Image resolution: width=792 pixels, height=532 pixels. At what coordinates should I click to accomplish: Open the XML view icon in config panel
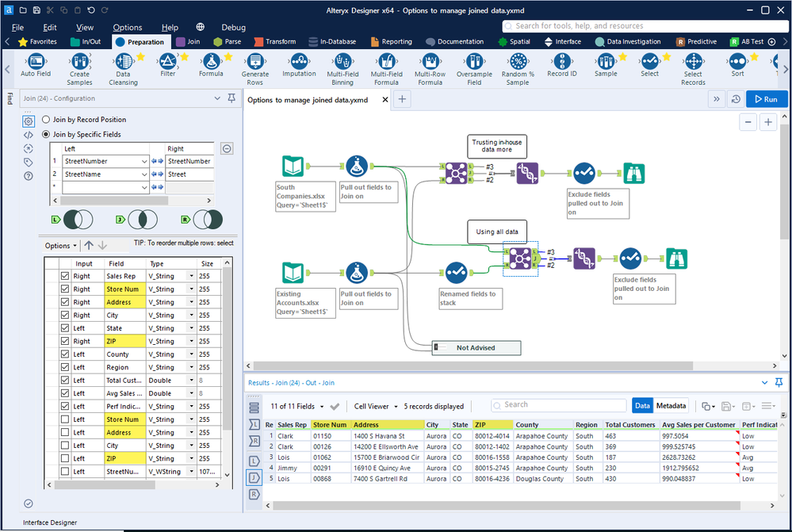tap(29, 135)
